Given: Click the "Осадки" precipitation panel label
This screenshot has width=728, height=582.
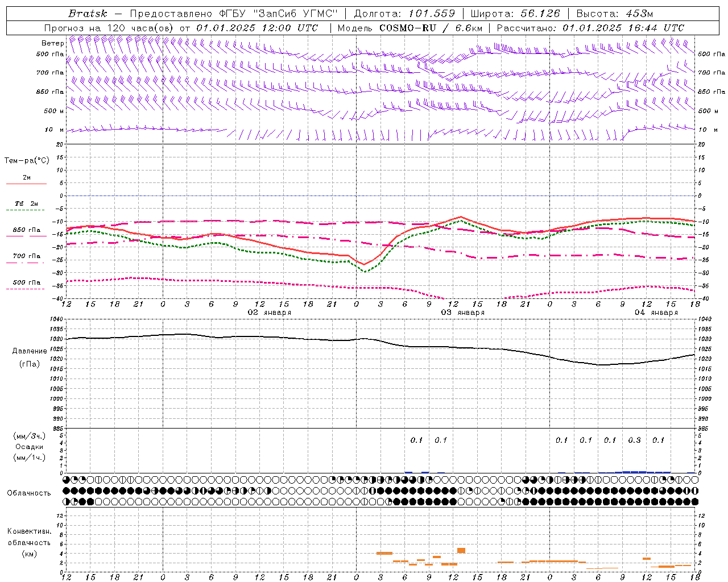Looking at the screenshot, I should (x=30, y=447).
